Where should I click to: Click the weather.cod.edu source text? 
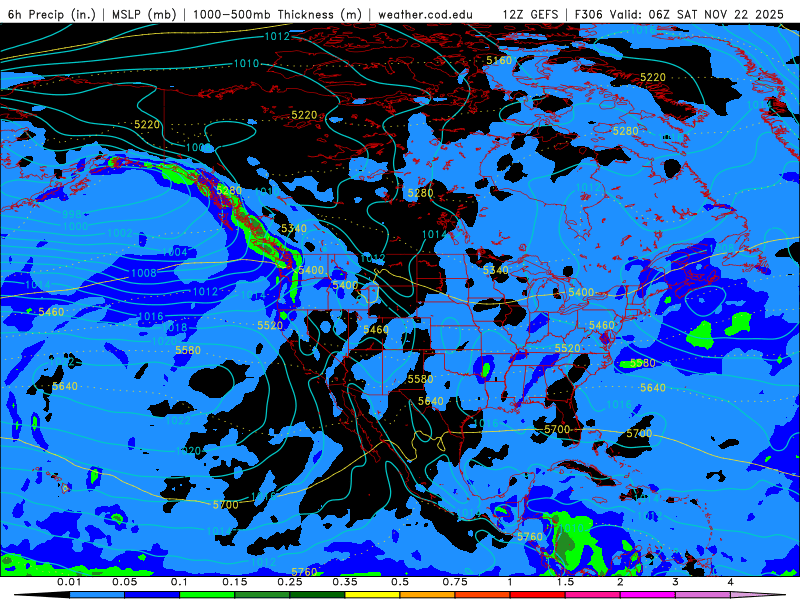pyautogui.click(x=425, y=14)
